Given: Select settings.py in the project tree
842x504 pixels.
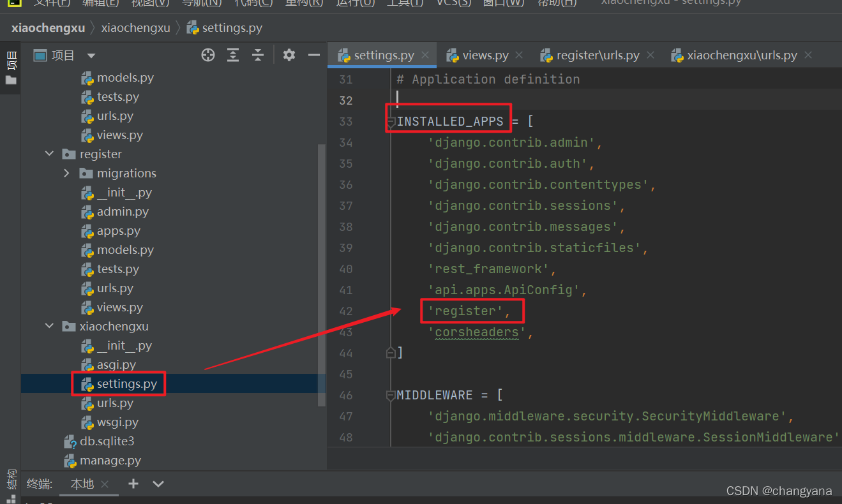Looking at the screenshot, I should click(127, 383).
